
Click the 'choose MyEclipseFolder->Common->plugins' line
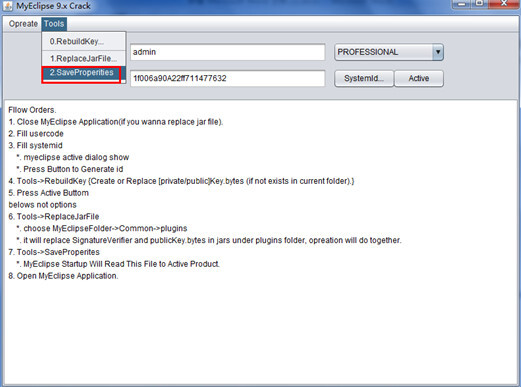click(102, 229)
